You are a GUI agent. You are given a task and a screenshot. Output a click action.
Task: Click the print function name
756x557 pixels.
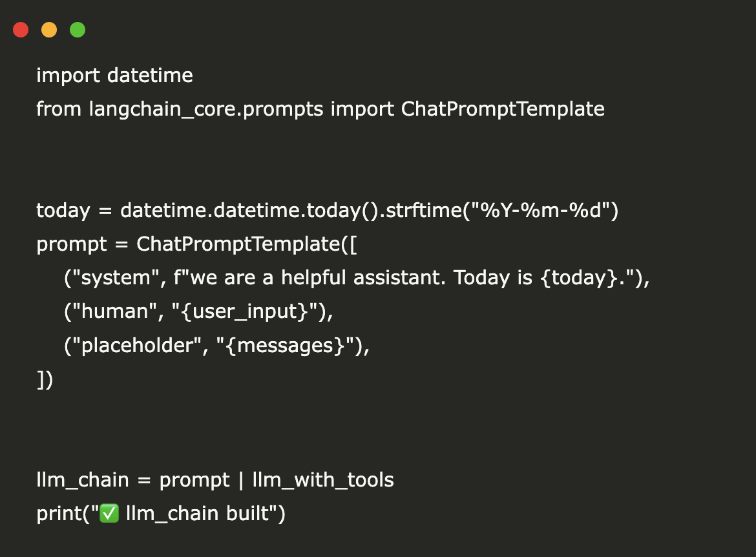(58, 514)
